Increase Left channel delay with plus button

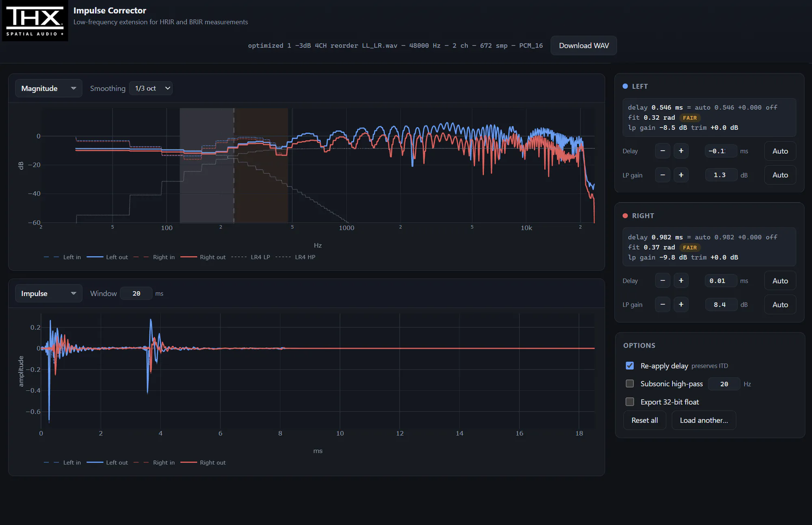[681, 151]
